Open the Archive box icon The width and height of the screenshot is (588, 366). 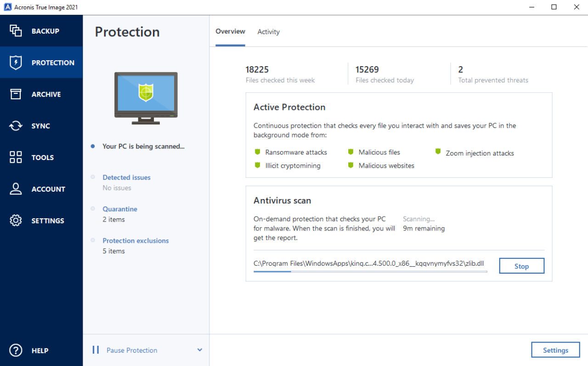(x=16, y=94)
